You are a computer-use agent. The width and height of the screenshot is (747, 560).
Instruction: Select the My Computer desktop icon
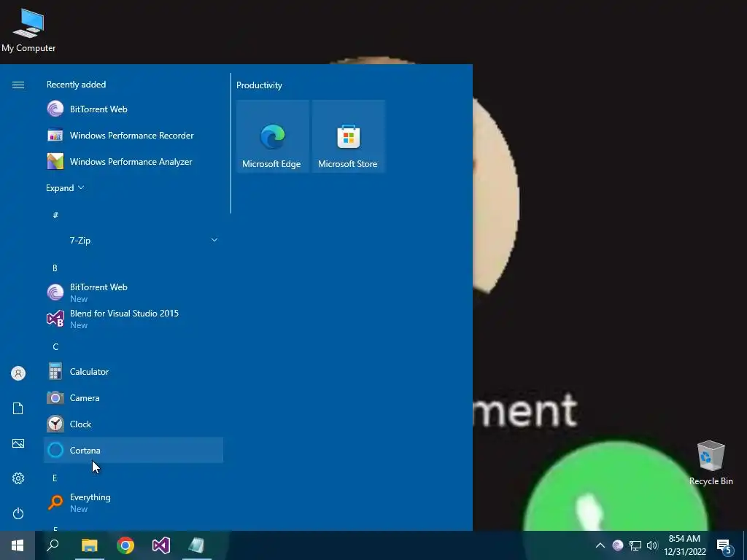tap(28, 29)
